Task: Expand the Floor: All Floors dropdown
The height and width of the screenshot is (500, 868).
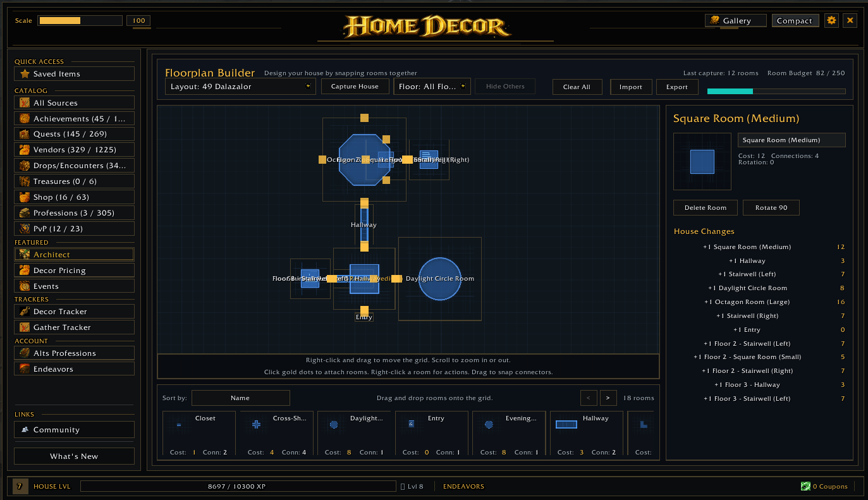Action: tap(432, 87)
